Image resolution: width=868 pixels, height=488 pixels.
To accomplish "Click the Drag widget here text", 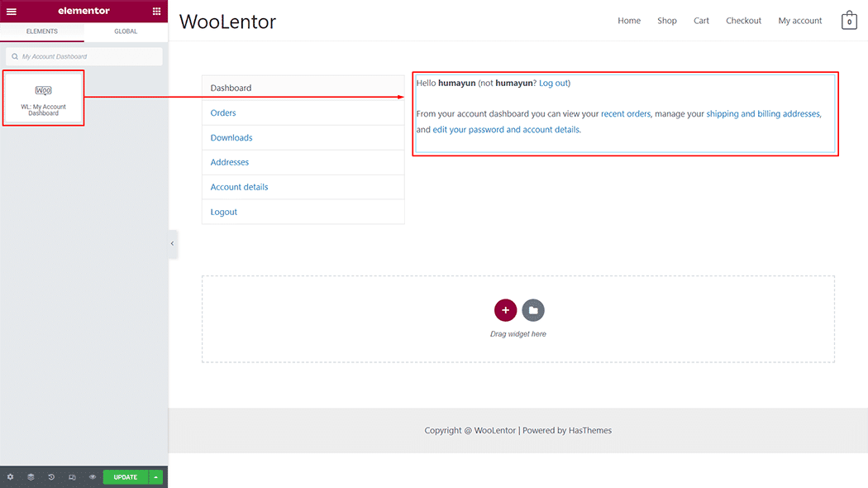I will click(x=518, y=334).
